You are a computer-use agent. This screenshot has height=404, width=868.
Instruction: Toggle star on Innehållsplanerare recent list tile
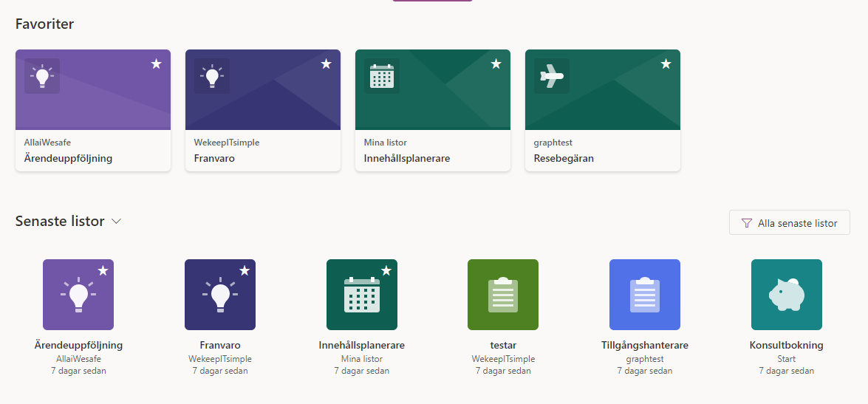(x=386, y=270)
